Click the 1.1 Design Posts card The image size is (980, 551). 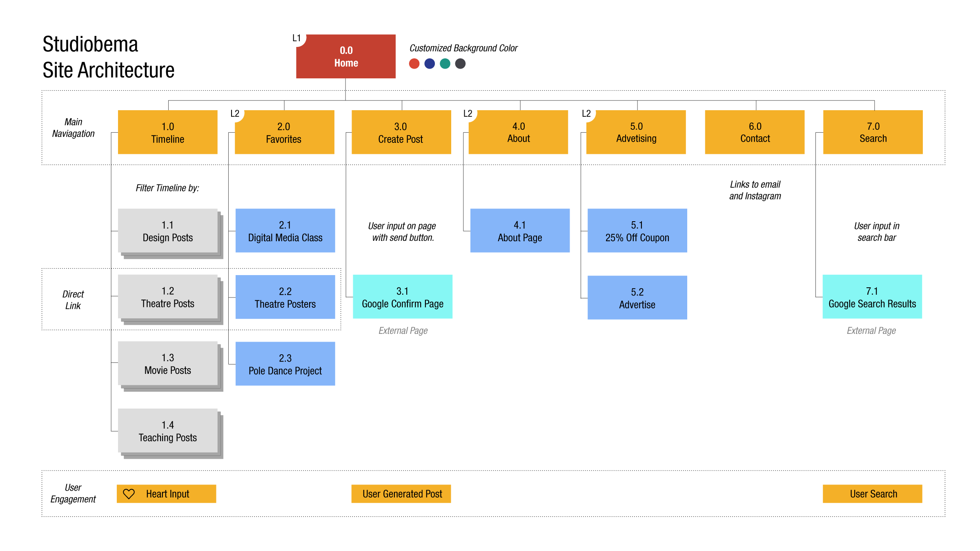(168, 231)
